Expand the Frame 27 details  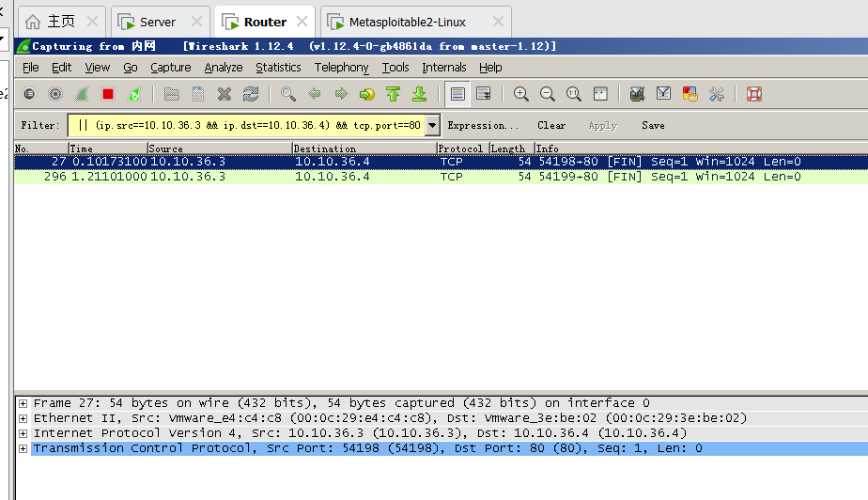(x=23, y=403)
